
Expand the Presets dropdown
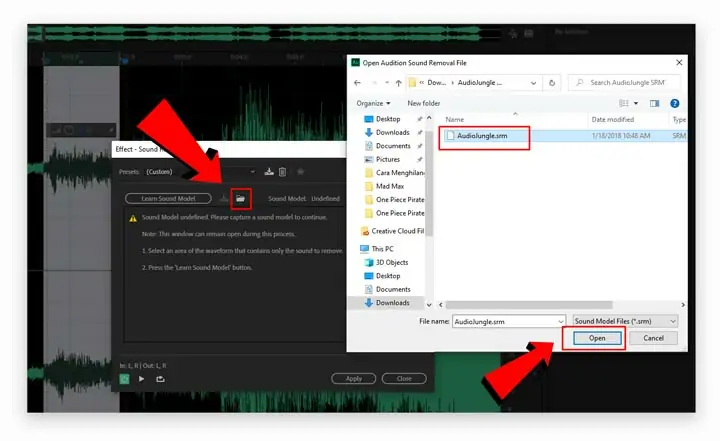pos(253,172)
